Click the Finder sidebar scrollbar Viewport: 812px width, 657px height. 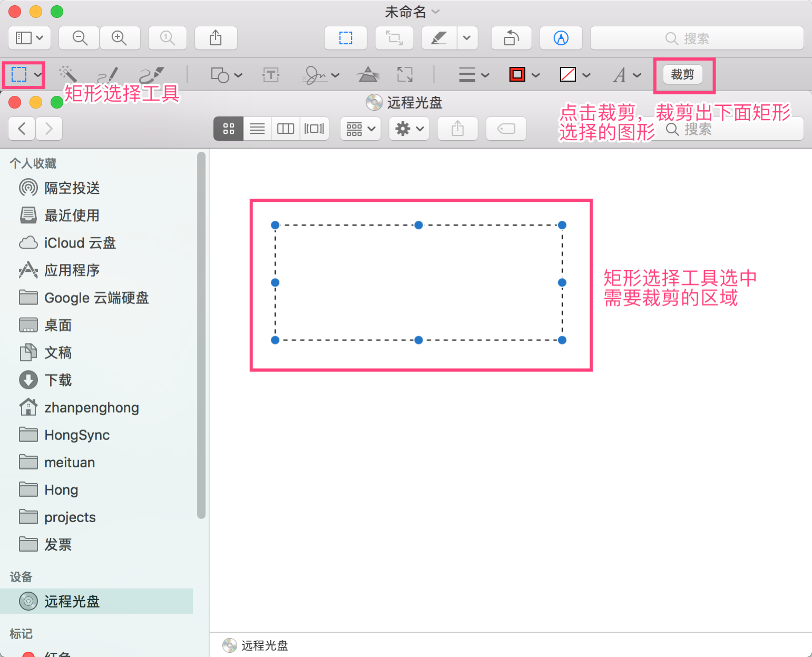coord(201,335)
